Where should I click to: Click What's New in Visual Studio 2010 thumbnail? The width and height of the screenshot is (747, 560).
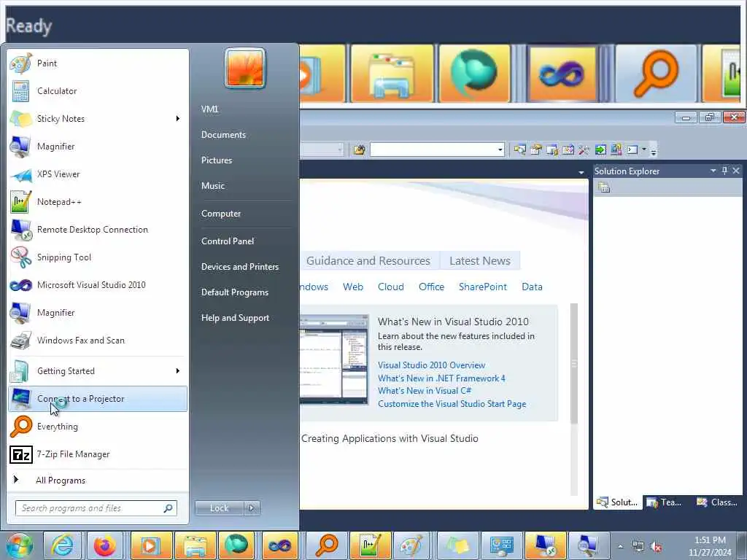coord(334,359)
